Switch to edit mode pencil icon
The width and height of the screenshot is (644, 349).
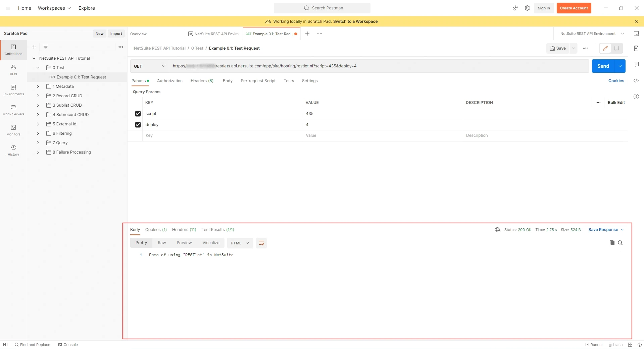[x=605, y=48]
